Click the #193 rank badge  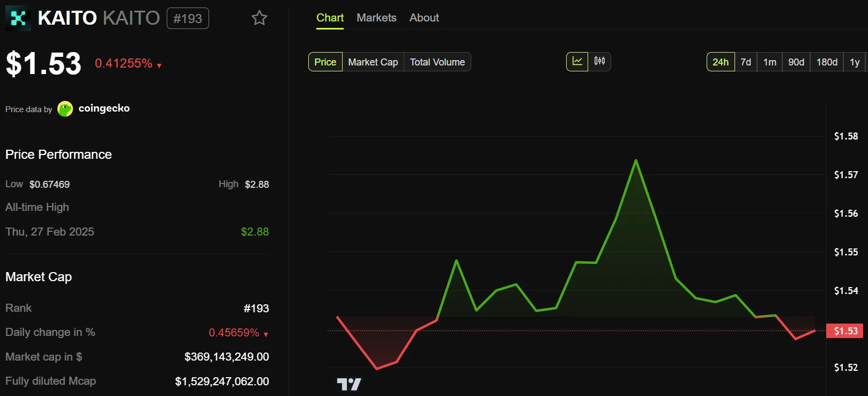tap(188, 18)
